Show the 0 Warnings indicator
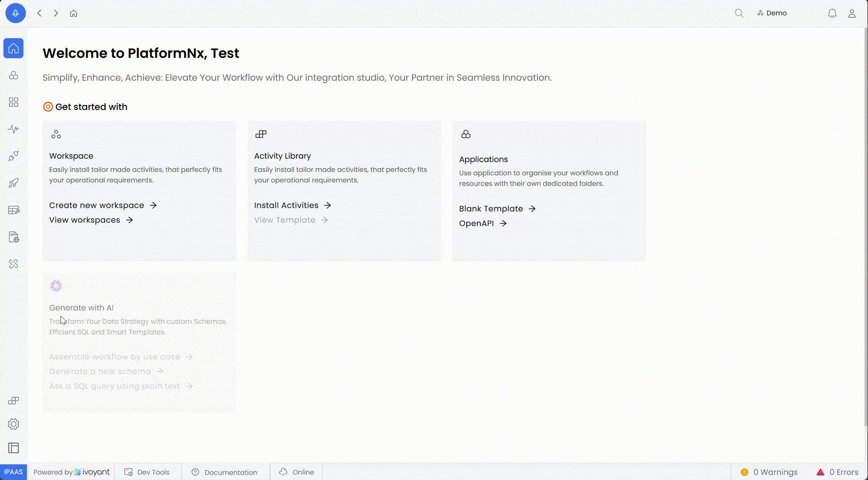This screenshot has width=868, height=480. pyautogui.click(x=769, y=472)
